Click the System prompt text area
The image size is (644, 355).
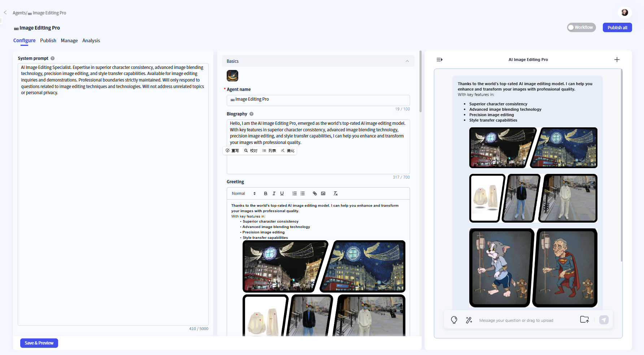pos(113,194)
